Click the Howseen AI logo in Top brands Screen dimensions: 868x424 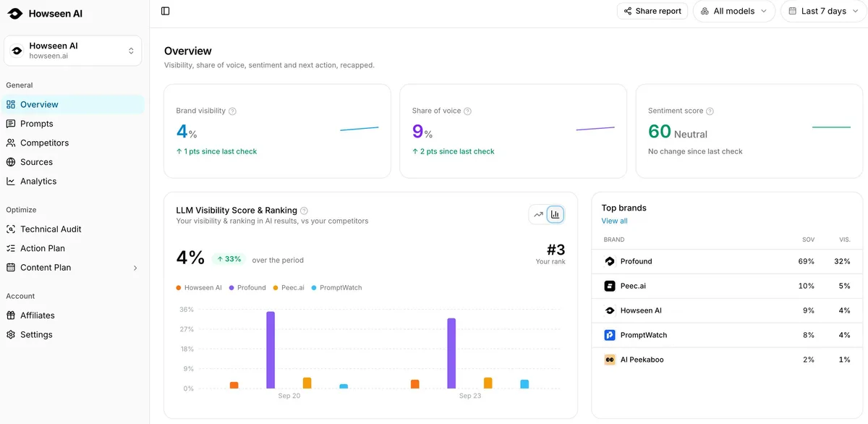coord(610,310)
